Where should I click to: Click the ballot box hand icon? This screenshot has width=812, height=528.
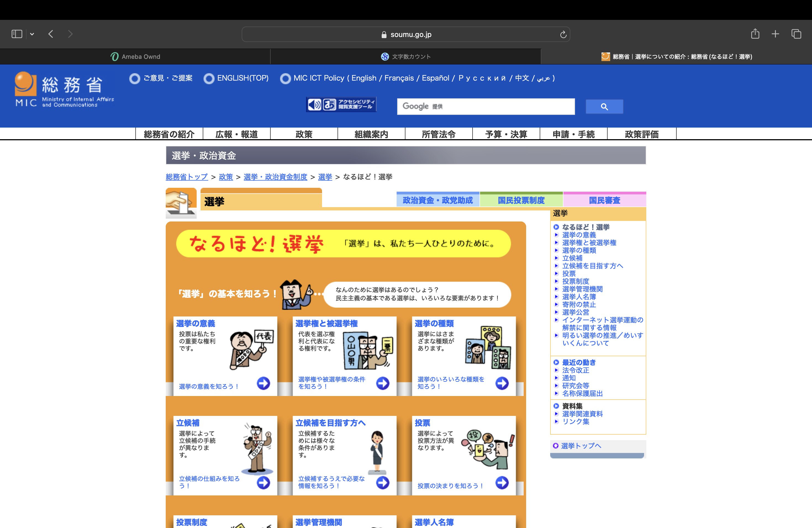click(181, 203)
